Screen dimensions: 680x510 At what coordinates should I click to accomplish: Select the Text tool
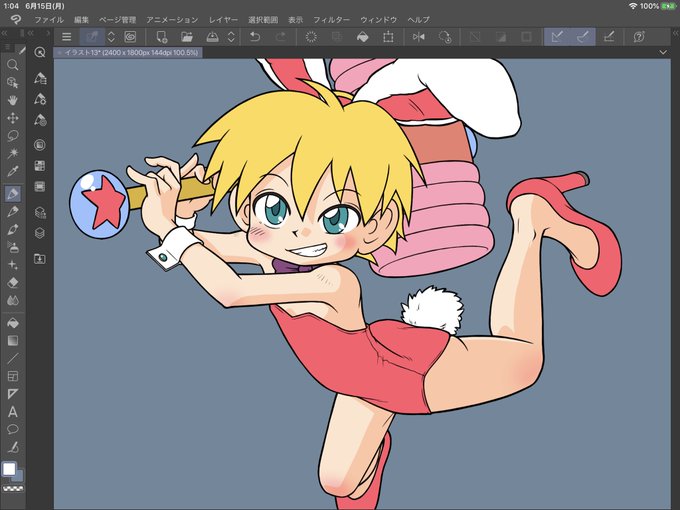pos(13,412)
